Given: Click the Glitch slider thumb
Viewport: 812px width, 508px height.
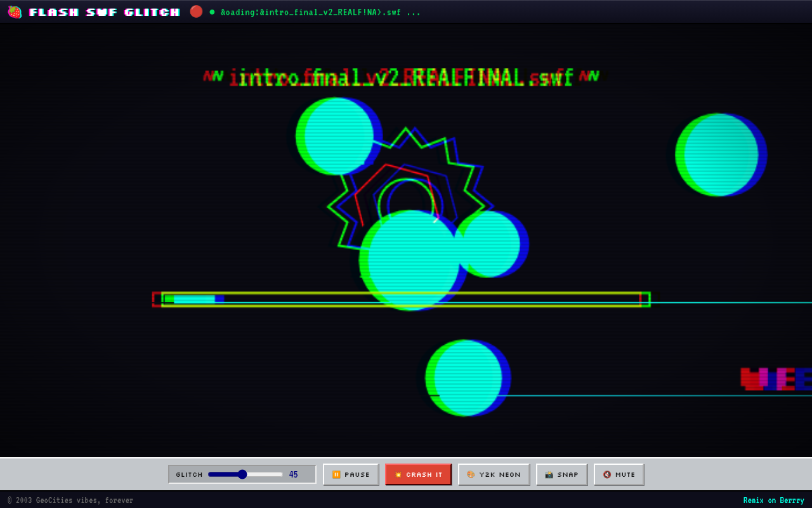Looking at the screenshot, I should coord(242,474).
